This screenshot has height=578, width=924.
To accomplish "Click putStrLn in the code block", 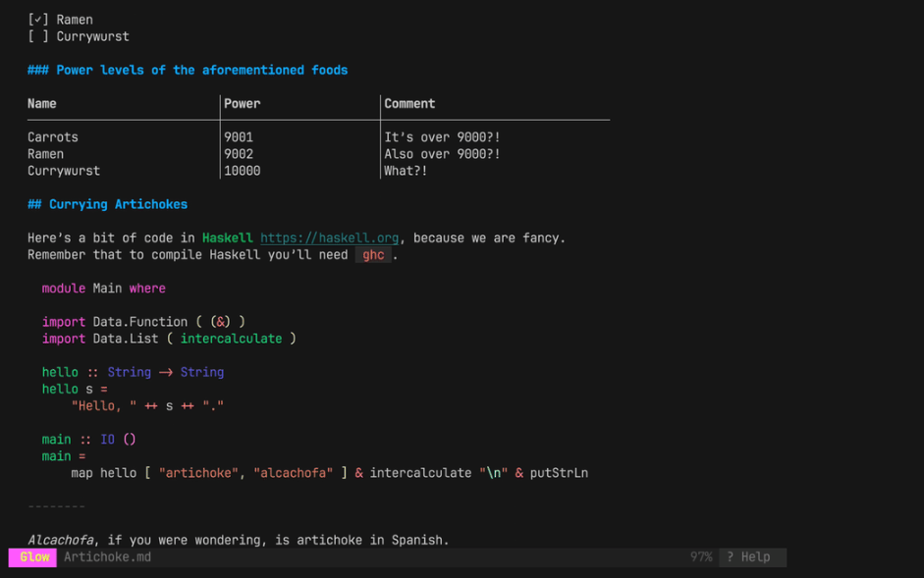I will pos(559,473).
